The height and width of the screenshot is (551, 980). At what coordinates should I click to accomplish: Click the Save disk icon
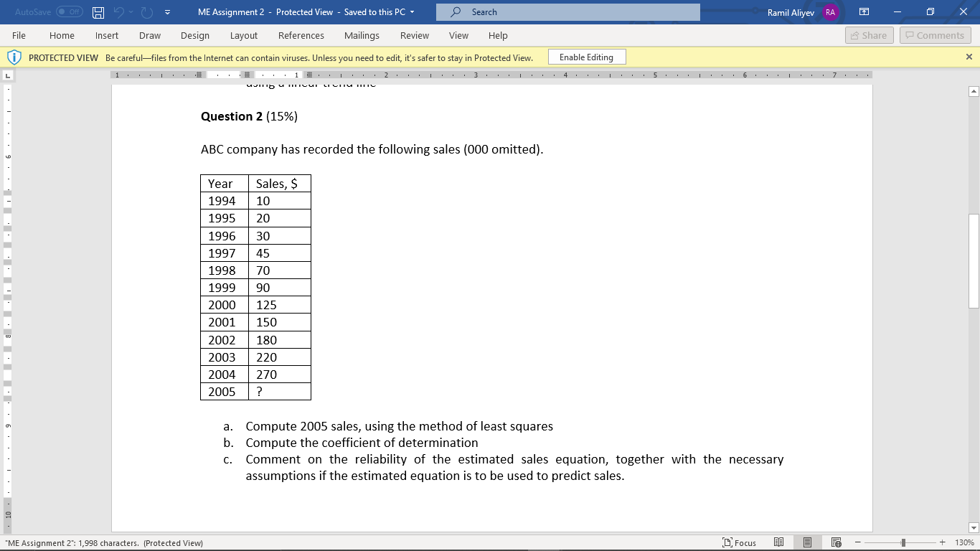point(98,12)
